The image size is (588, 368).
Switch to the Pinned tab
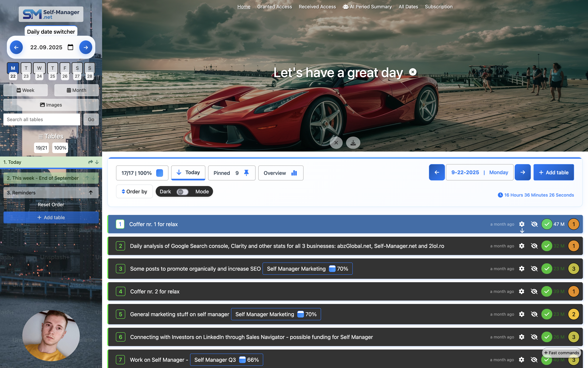[222, 173]
